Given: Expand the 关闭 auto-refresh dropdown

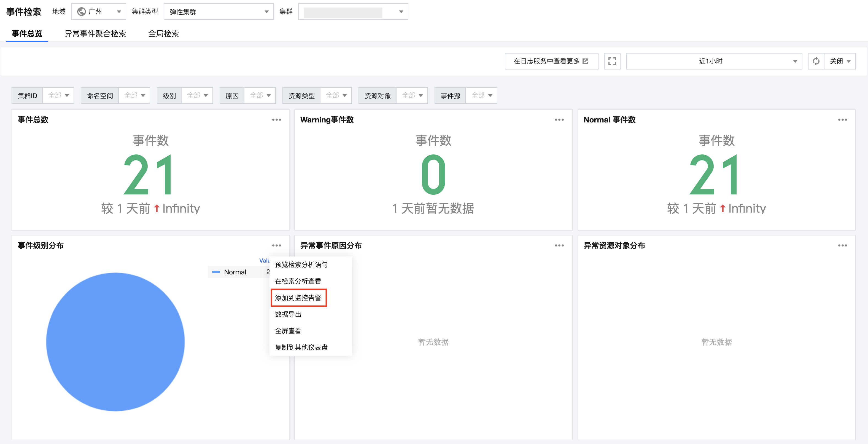Looking at the screenshot, I should [840, 61].
